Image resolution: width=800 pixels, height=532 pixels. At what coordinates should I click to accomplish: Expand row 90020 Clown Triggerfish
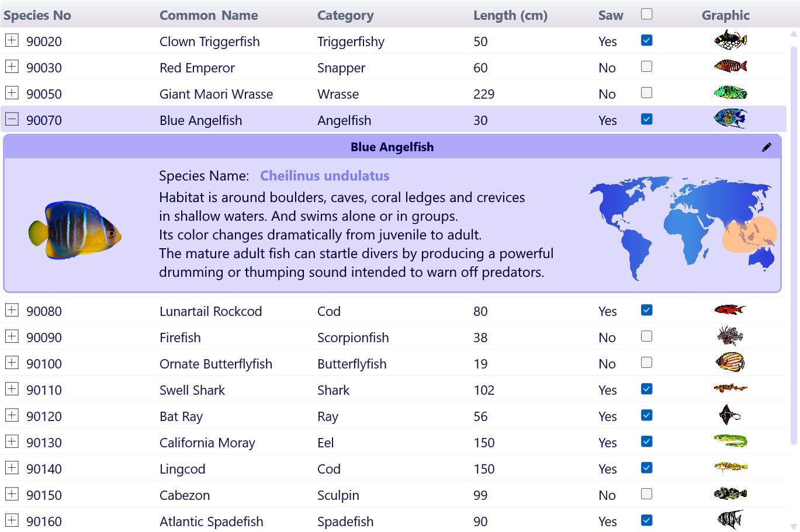[x=12, y=40]
